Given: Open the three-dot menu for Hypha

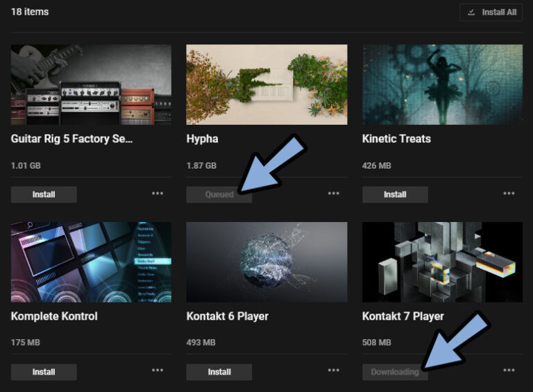Looking at the screenshot, I should pos(334,194).
